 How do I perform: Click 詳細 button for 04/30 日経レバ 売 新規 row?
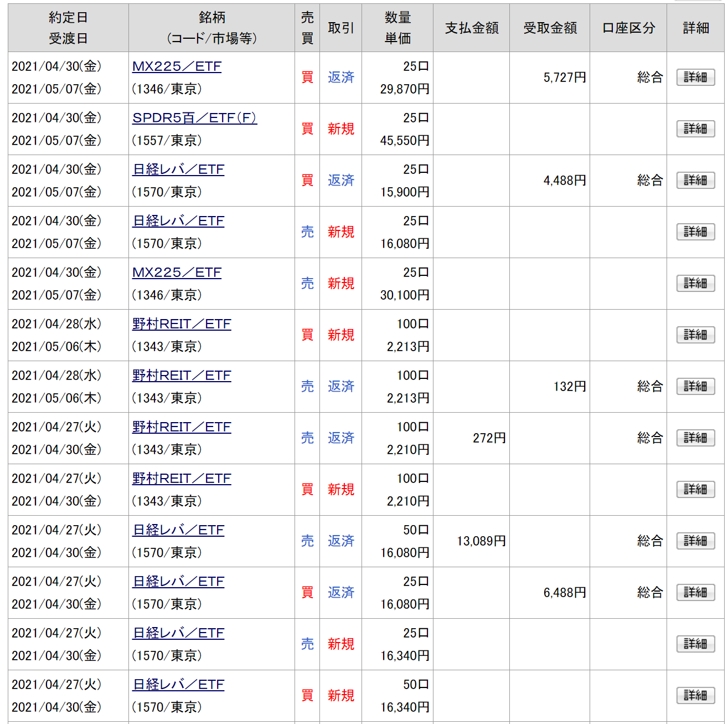tap(695, 232)
